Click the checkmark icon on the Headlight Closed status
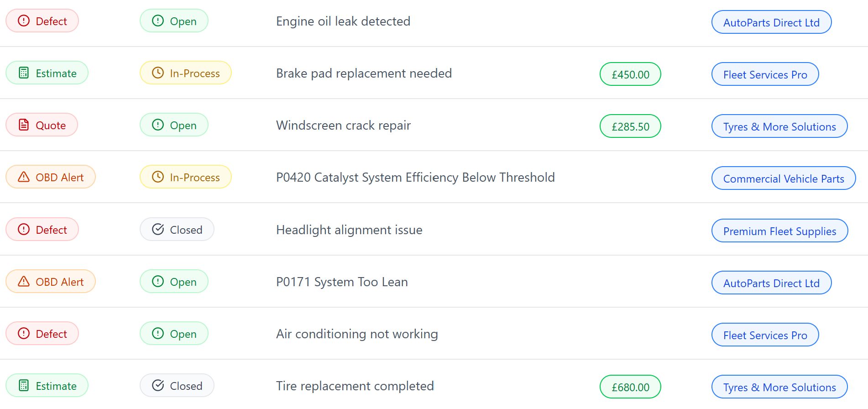 tap(158, 230)
